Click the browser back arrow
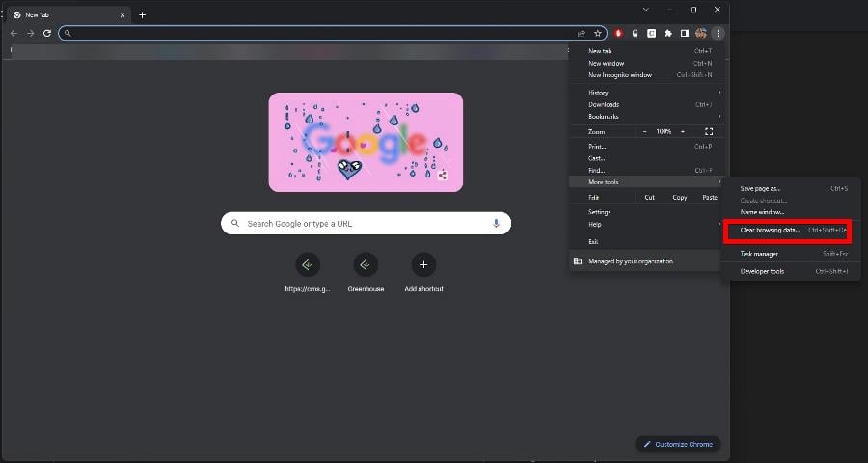868x463 pixels. pyautogui.click(x=14, y=33)
